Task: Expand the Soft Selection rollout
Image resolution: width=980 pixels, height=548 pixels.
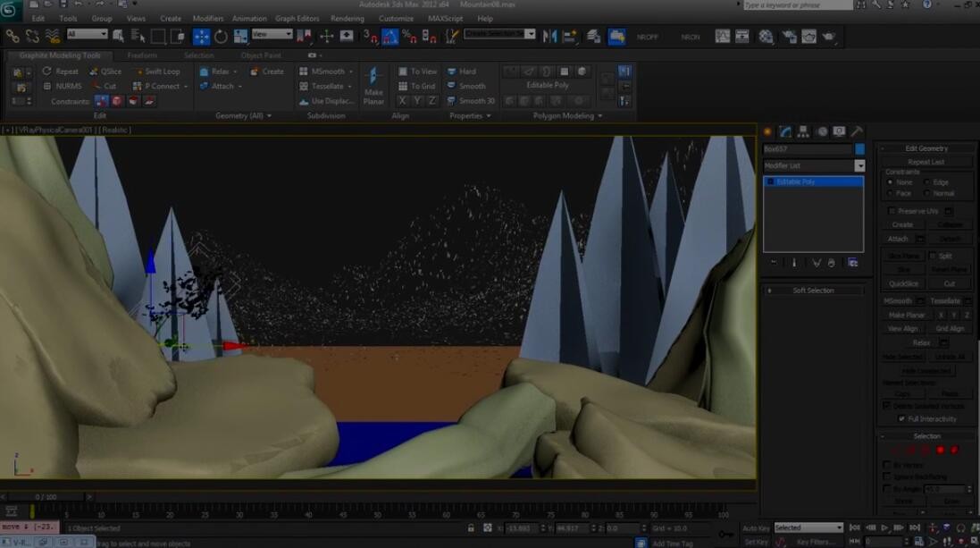Action: coord(813,291)
